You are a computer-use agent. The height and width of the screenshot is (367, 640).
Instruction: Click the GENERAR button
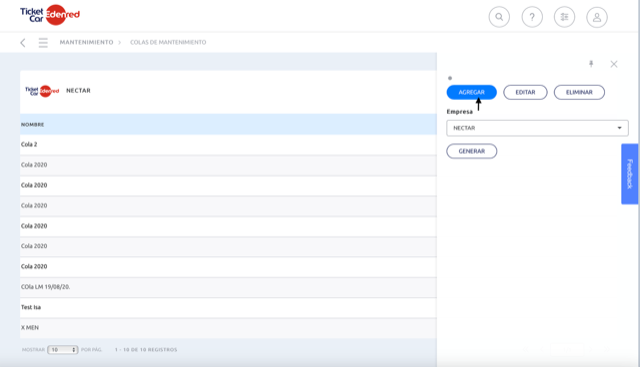coord(471,151)
